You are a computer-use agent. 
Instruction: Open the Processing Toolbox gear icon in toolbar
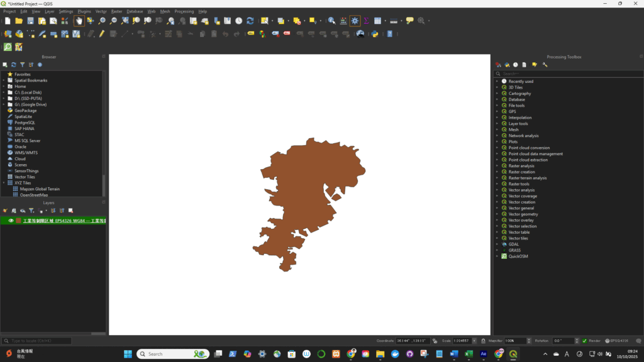(355, 21)
